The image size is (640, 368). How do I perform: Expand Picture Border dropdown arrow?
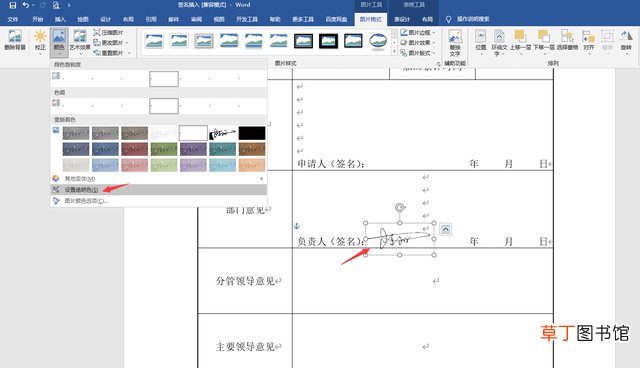434,33
